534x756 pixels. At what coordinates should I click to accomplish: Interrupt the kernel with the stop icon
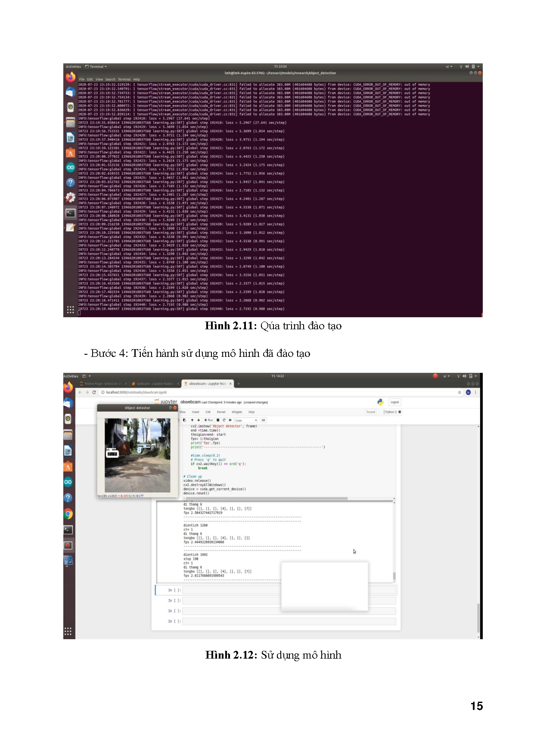[x=218, y=420]
